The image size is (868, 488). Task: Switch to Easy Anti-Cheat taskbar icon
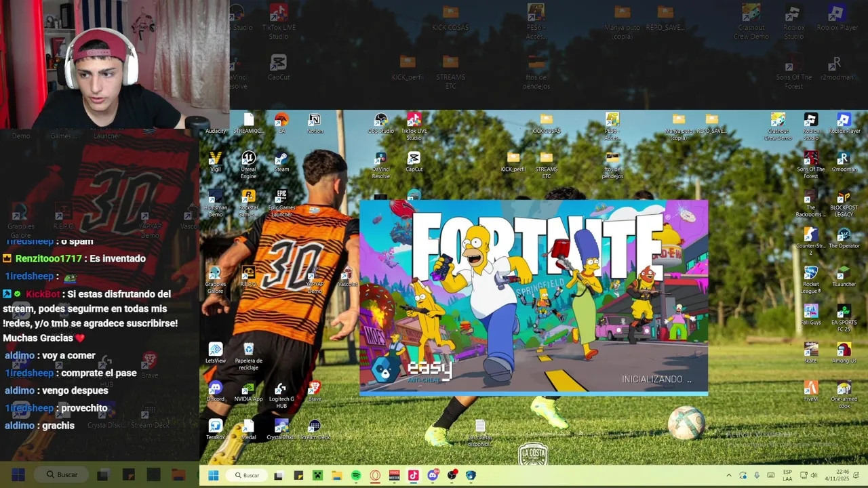tap(471, 476)
